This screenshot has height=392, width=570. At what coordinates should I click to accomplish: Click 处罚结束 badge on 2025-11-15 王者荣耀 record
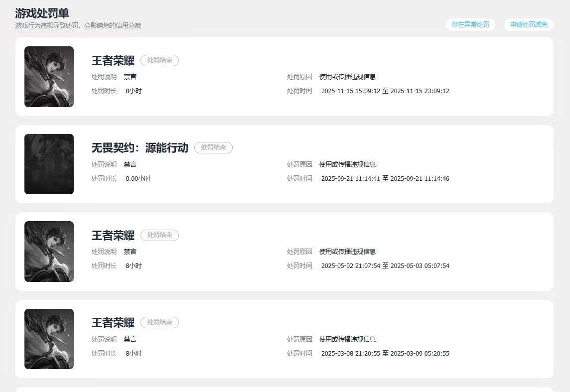(159, 60)
